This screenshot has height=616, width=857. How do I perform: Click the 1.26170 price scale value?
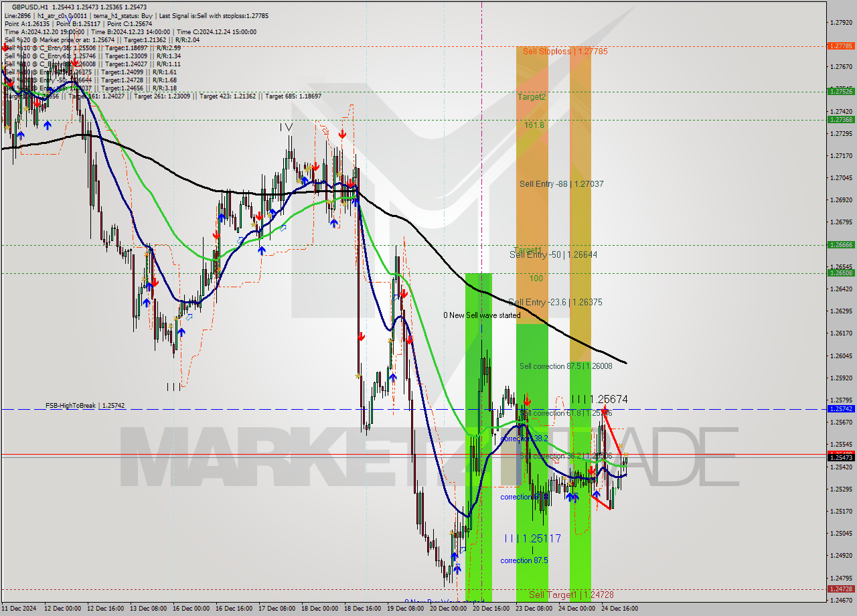pos(840,333)
